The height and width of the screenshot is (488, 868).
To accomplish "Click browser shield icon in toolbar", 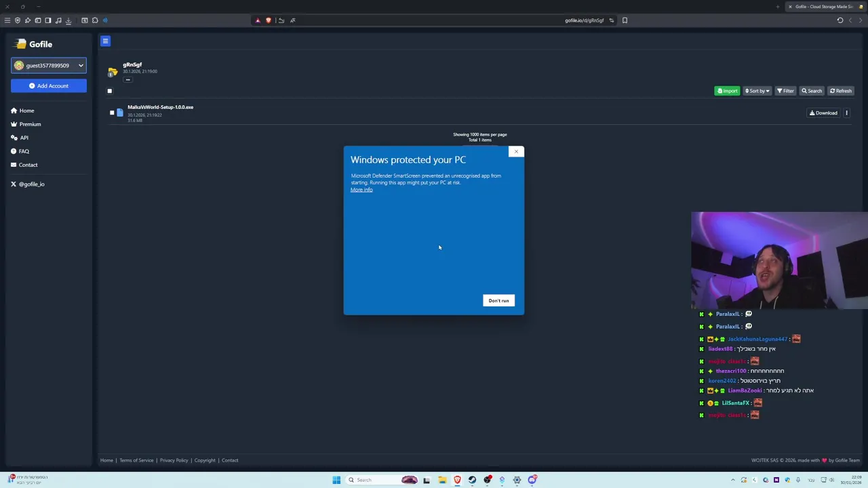I will pyautogui.click(x=18, y=20).
